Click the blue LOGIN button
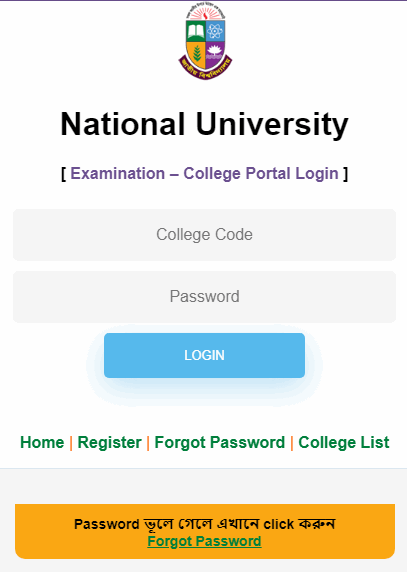The height and width of the screenshot is (572, 407). [204, 355]
